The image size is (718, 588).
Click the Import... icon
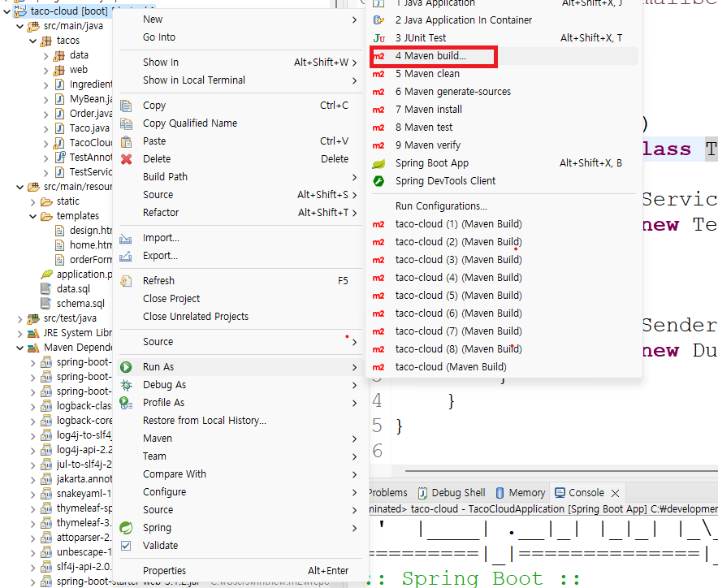point(125,238)
